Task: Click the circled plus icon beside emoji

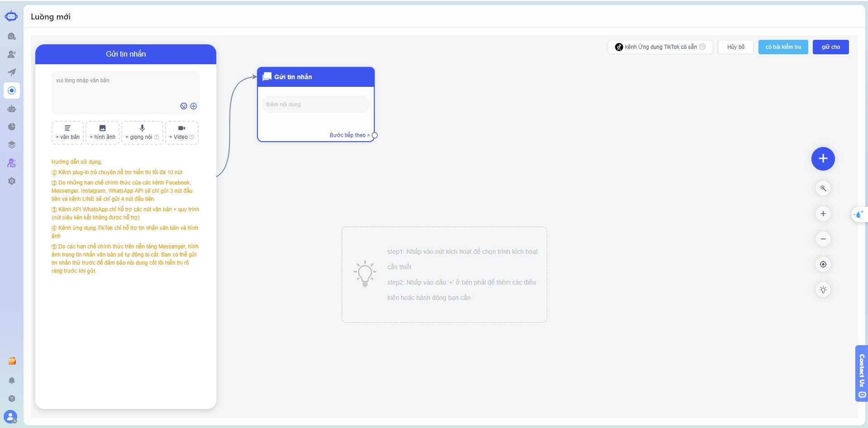Action: tap(194, 106)
